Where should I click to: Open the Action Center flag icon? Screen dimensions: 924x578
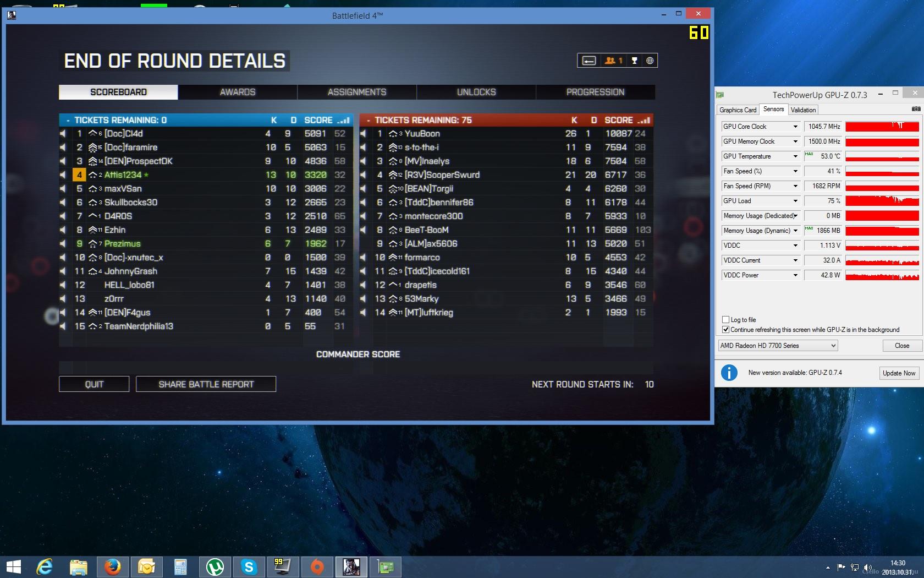click(x=842, y=568)
